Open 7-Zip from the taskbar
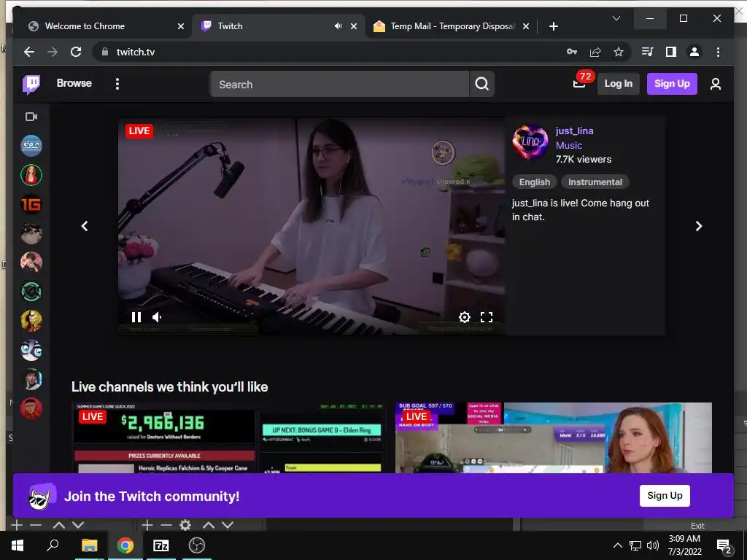The image size is (747, 560). point(160,545)
